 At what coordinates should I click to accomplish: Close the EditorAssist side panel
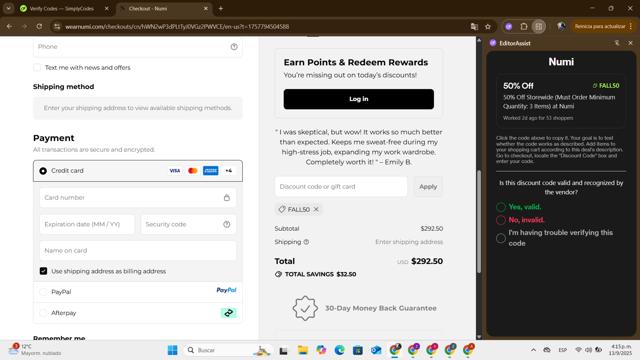tap(630, 43)
